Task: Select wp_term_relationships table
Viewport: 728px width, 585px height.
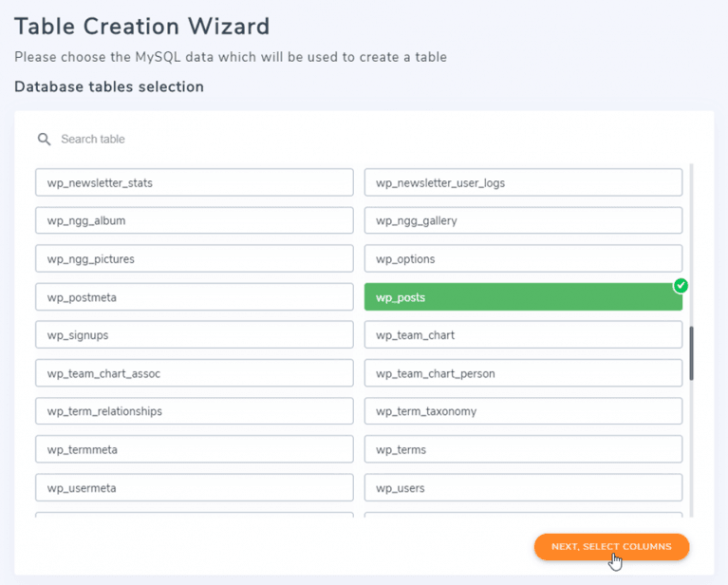Action: (194, 411)
